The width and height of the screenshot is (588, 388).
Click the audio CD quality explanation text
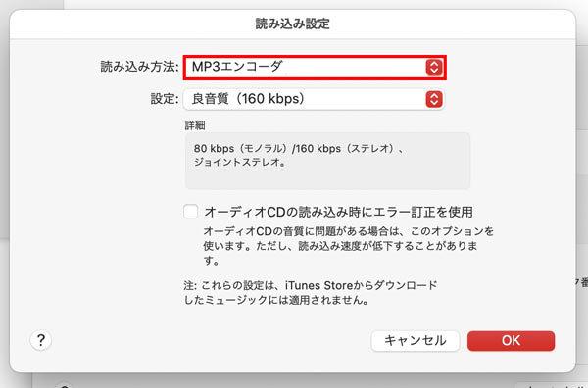point(348,246)
